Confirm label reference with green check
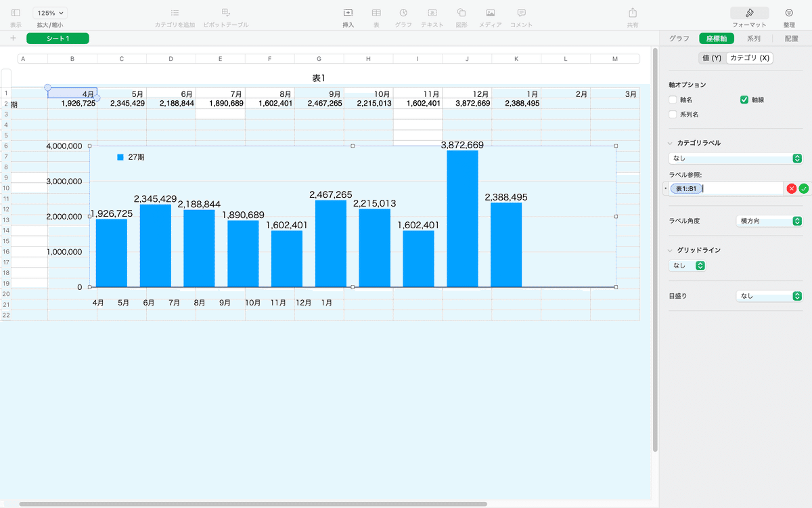Image resolution: width=812 pixels, height=508 pixels. pos(804,189)
